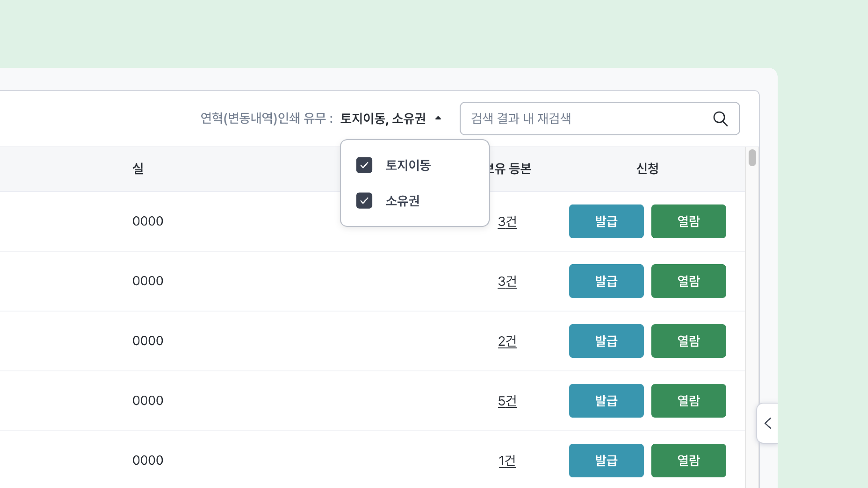Open the 5건 link
This screenshot has height=488, width=868.
(x=507, y=401)
